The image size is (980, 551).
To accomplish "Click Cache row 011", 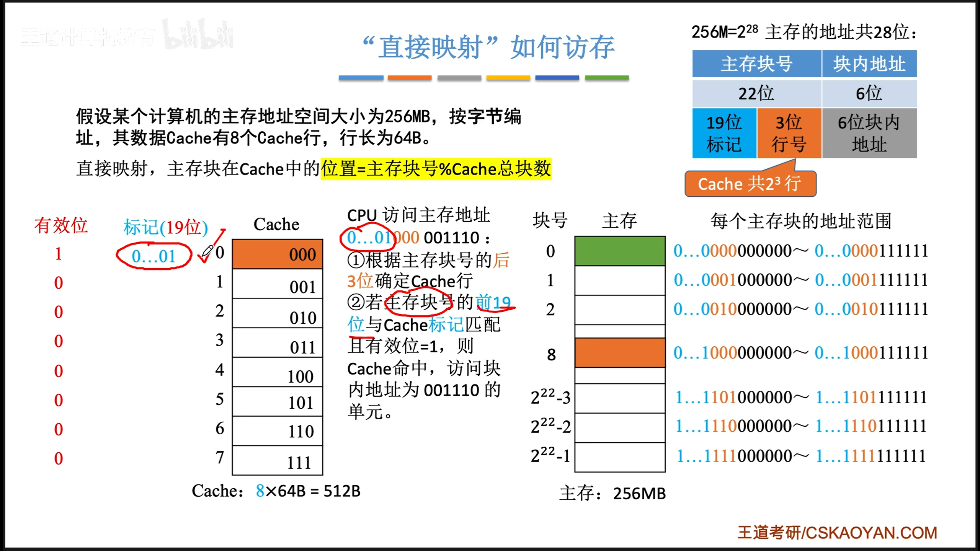I will 278,343.
